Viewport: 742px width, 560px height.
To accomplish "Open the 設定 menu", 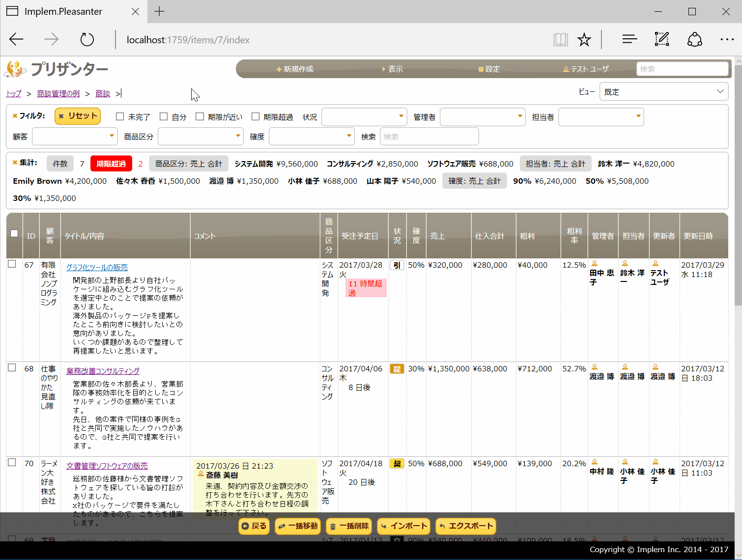I will pos(489,69).
